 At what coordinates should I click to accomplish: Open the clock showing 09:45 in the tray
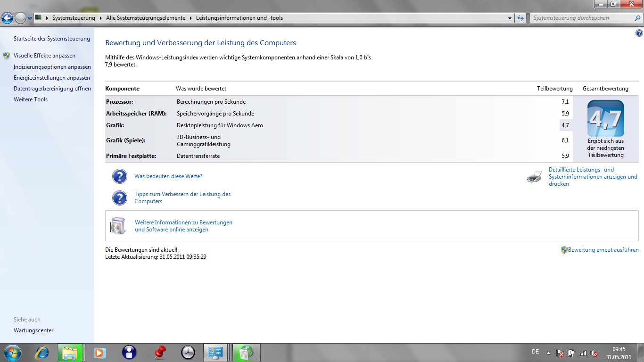point(619,353)
